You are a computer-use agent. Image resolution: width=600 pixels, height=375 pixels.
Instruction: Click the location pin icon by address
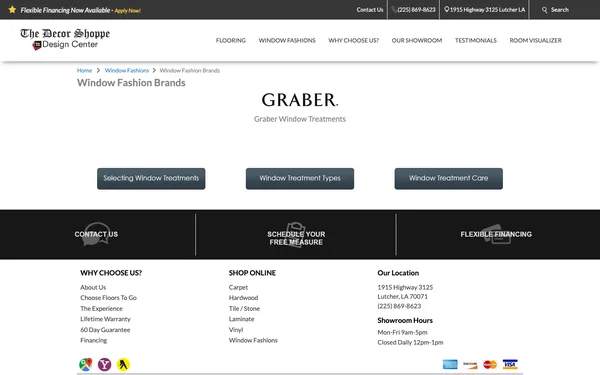click(447, 10)
